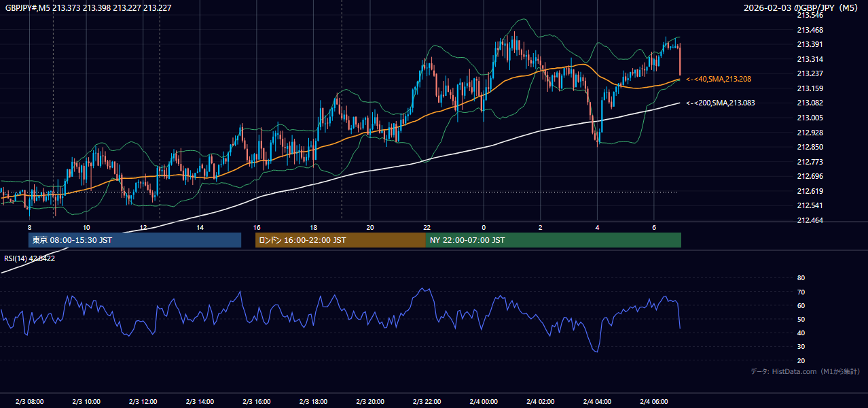Click the '2026-02-03 のGBPJPY (M5)' chart title

point(802,7)
